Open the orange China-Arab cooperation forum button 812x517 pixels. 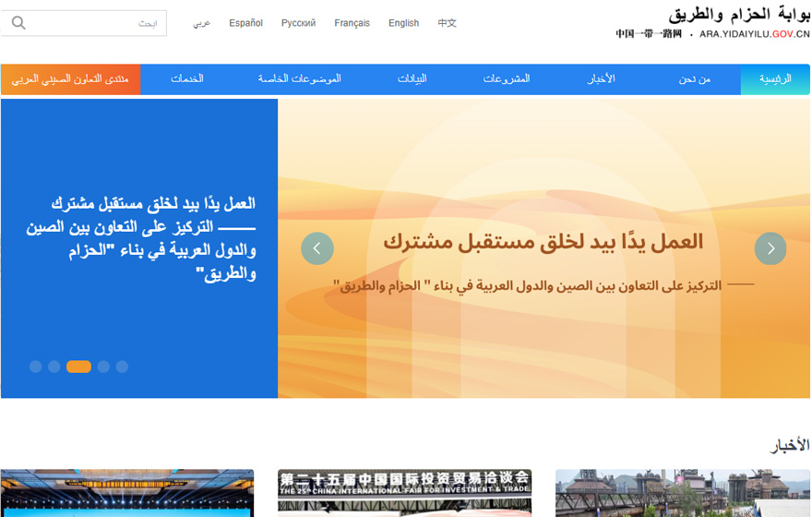[x=70, y=79]
